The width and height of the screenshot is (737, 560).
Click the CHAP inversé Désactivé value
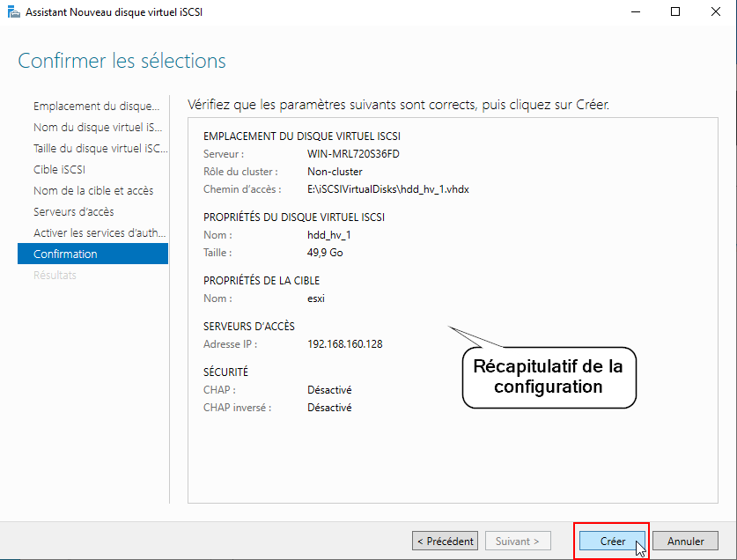[x=329, y=408]
